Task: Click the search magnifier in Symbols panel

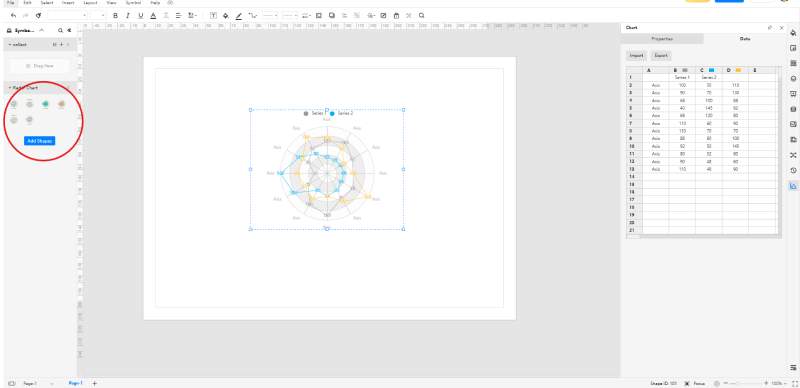Action: [x=60, y=31]
